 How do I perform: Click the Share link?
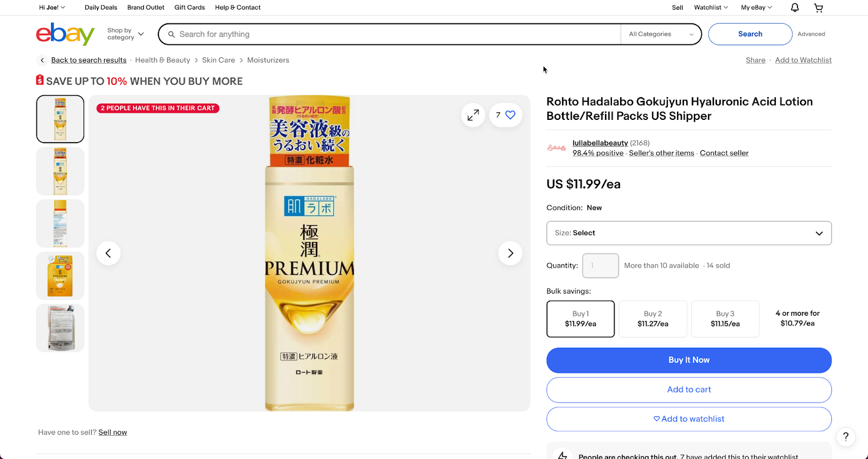pos(756,60)
